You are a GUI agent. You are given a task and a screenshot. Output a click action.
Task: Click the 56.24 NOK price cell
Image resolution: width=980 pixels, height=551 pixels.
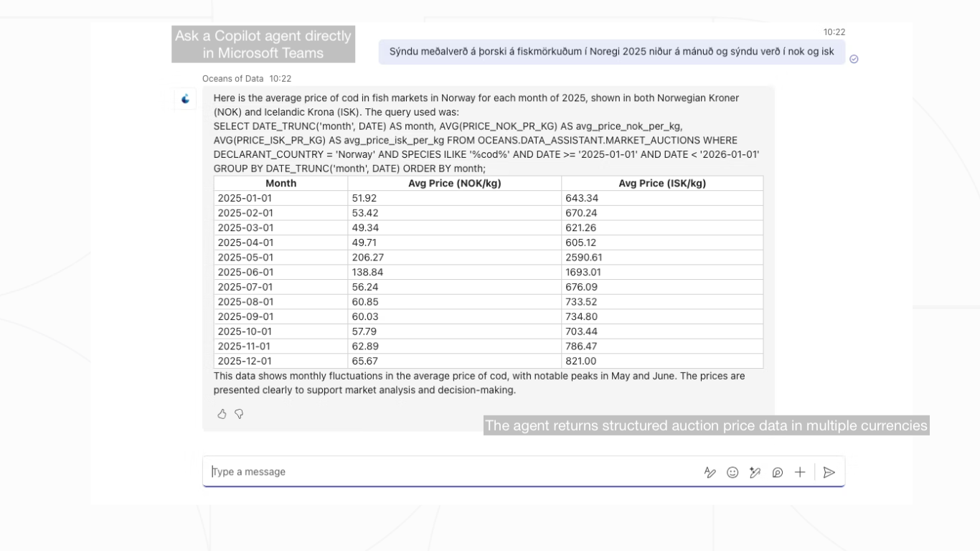pyautogui.click(x=455, y=287)
